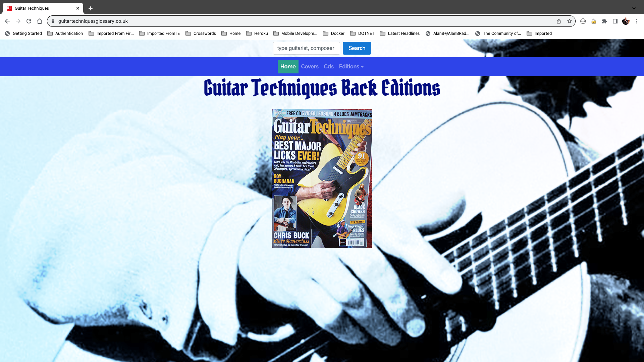Click the home page icon in address bar
This screenshot has width=644, height=362.
pyautogui.click(x=39, y=21)
